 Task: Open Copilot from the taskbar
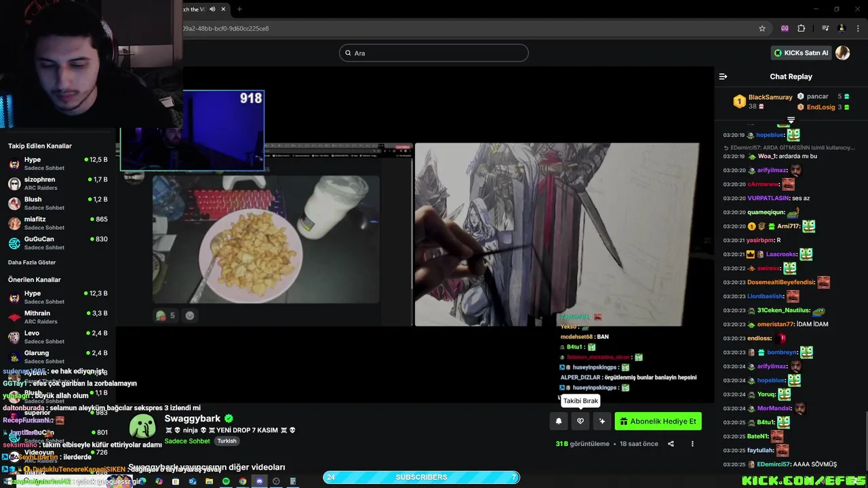(159, 481)
